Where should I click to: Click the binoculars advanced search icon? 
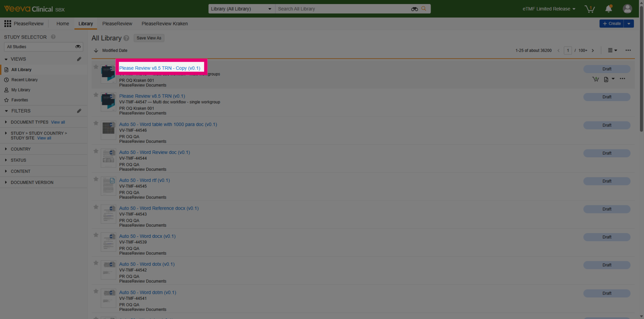click(x=415, y=9)
